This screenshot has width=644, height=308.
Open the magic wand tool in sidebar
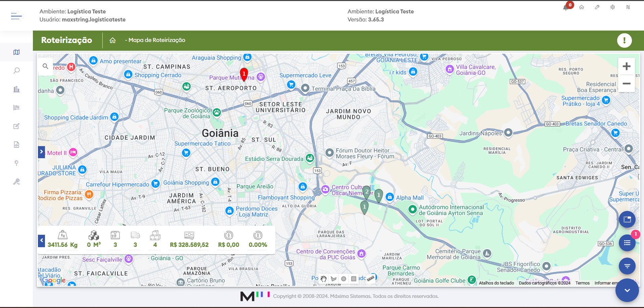pos(16,182)
